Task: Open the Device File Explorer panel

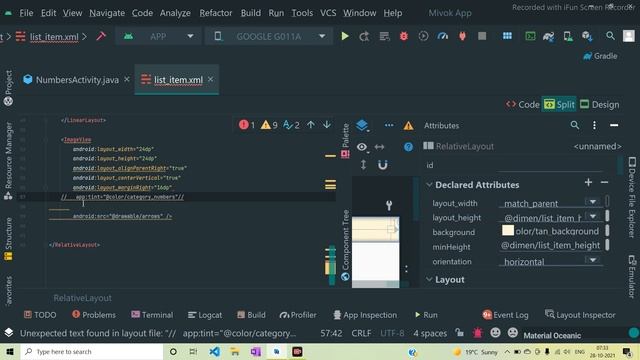Action: point(632,197)
